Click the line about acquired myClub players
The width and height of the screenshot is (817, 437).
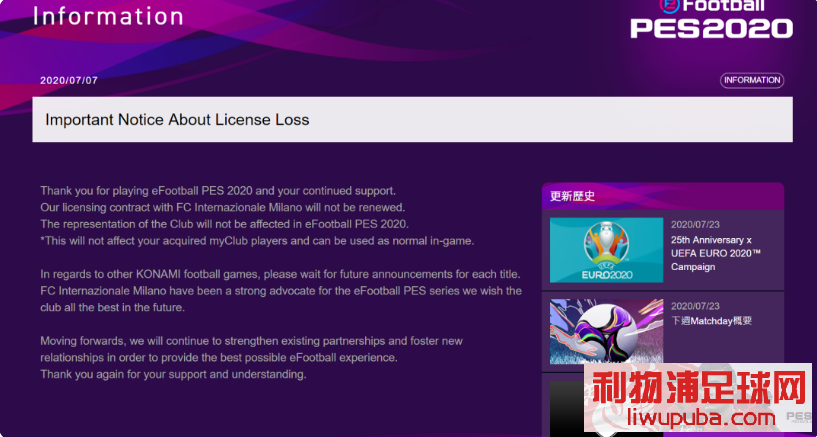click(x=257, y=241)
